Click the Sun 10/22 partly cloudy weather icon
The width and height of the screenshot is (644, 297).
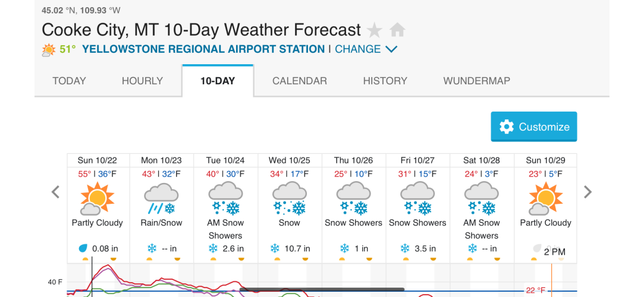coord(98,199)
